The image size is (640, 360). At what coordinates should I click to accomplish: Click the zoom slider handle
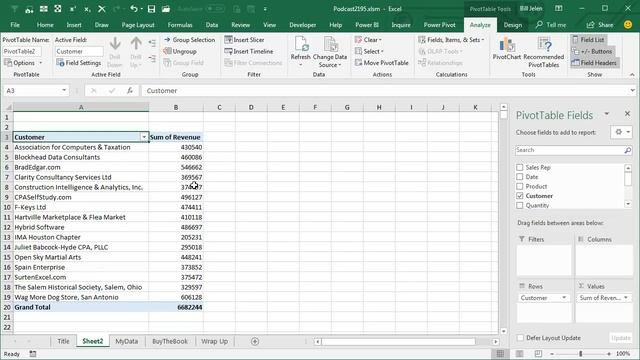click(580, 354)
